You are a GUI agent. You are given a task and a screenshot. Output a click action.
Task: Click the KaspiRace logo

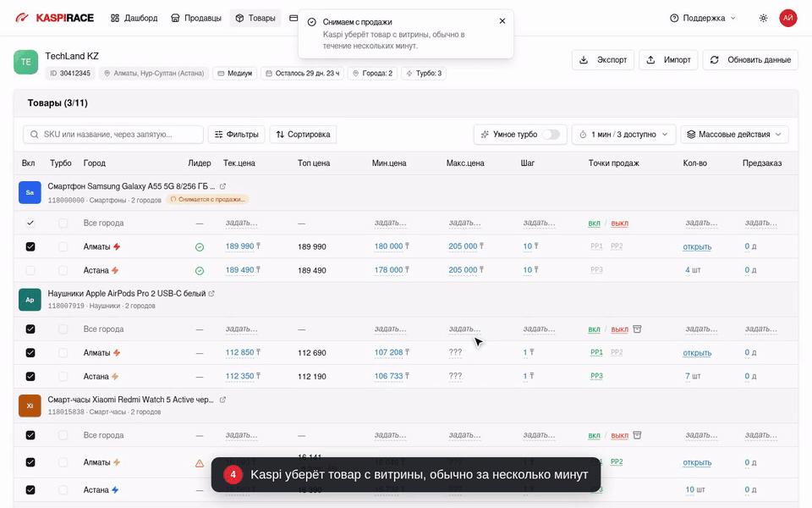pyautogui.click(x=55, y=18)
